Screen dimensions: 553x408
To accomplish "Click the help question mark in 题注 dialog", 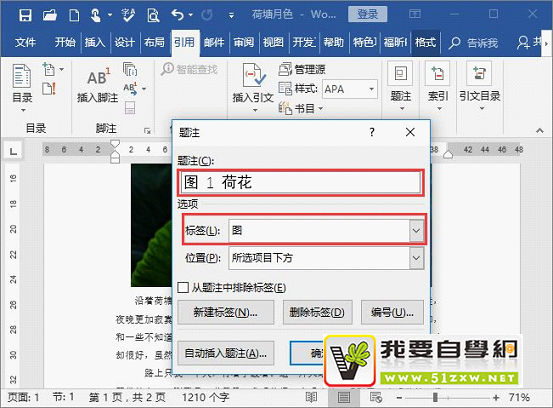I will (372, 132).
